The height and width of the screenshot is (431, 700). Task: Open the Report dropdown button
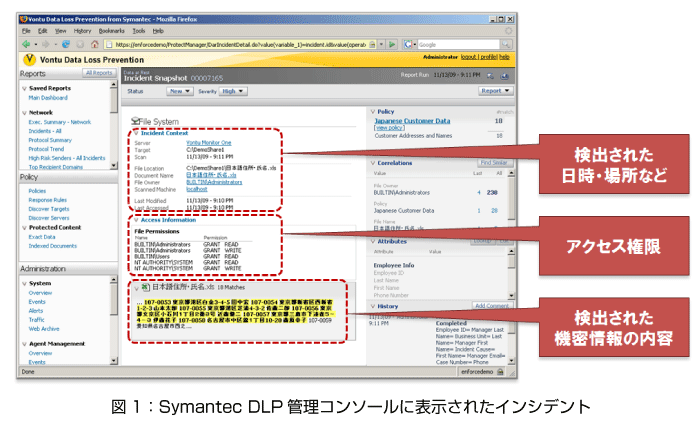495,91
